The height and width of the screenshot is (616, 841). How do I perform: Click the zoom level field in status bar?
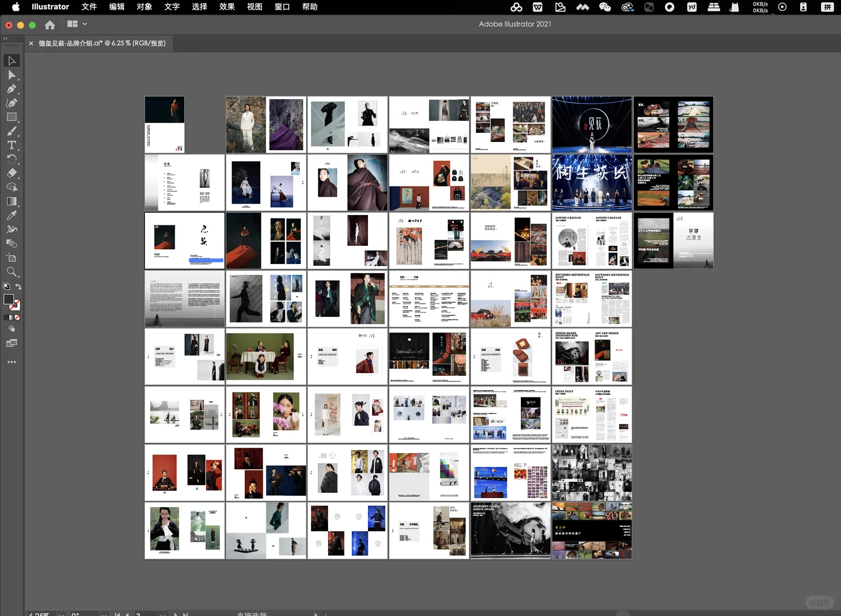(x=41, y=614)
